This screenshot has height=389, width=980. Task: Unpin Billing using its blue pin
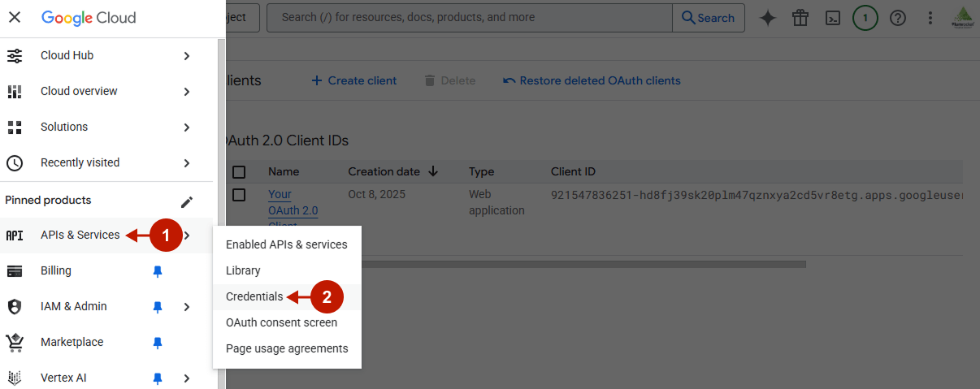coord(158,271)
